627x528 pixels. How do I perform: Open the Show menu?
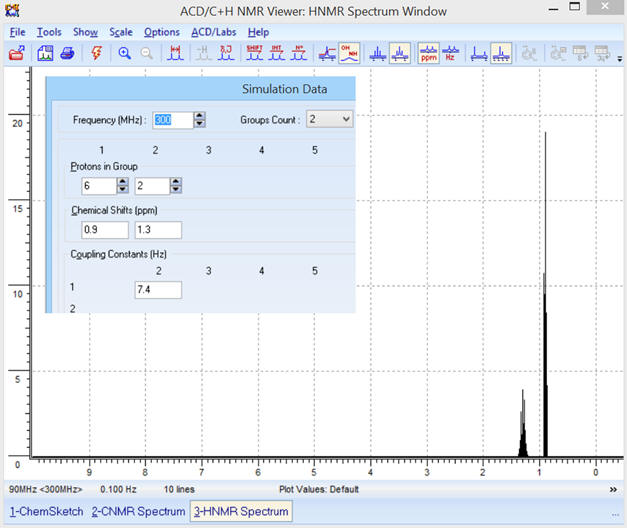85,32
